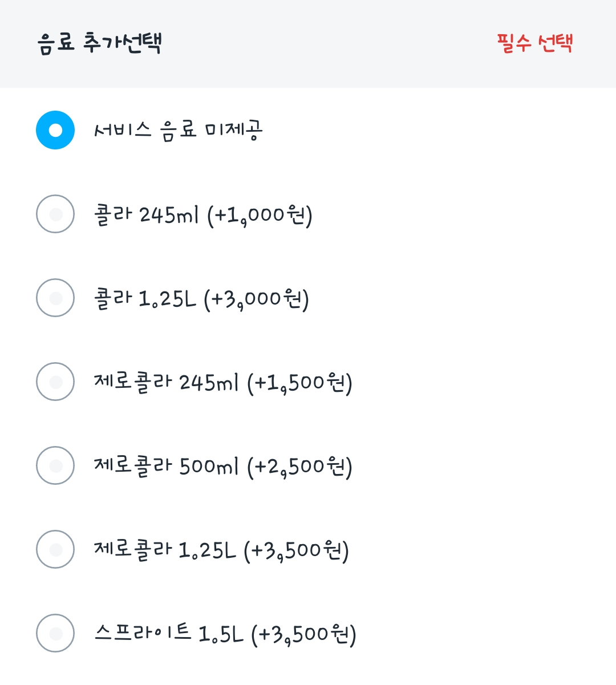616x685 pixels.
Task: Click the (+3,000원) price text
Action: coord(256,299)
